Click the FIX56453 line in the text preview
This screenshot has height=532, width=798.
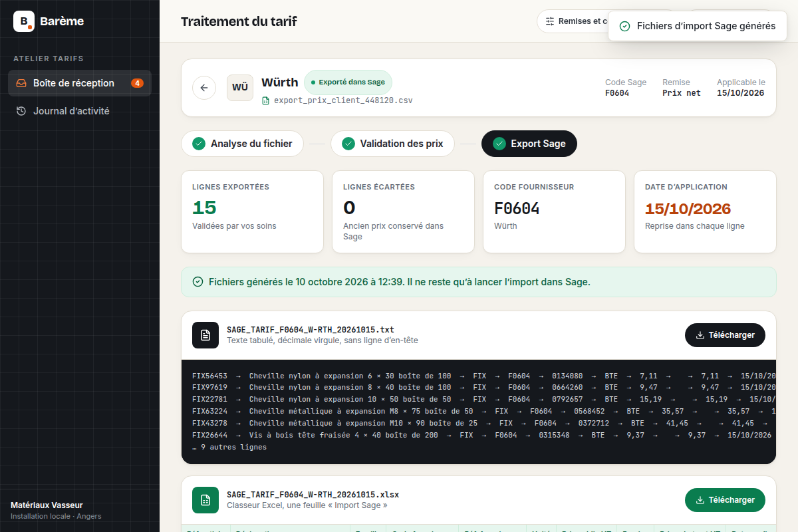[483, 376]
